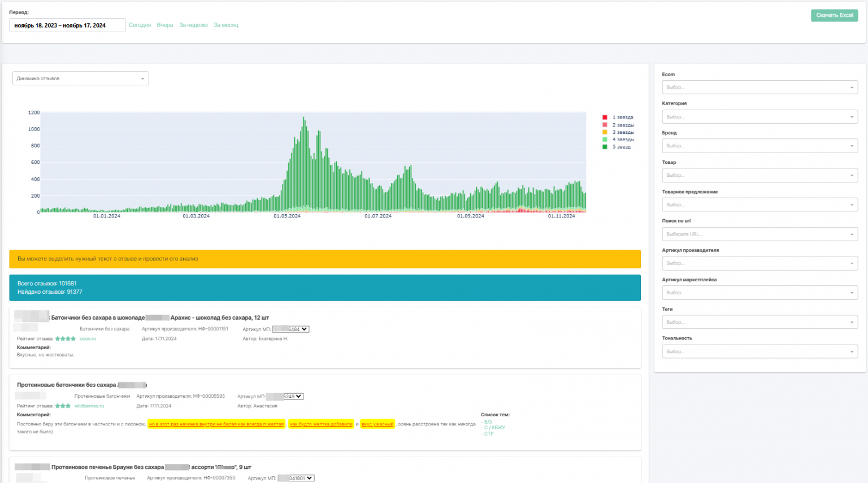The width and height of the screenshot is (868, 483).
Task: Open the Категория filter dropdown
Action: click(x=759, y=117)
